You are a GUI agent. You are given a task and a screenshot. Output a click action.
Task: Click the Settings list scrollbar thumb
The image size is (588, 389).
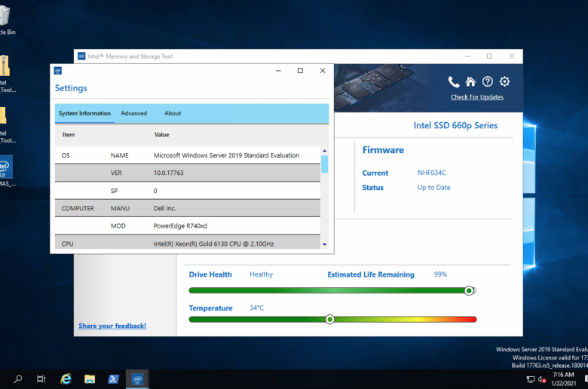point(325,164)
